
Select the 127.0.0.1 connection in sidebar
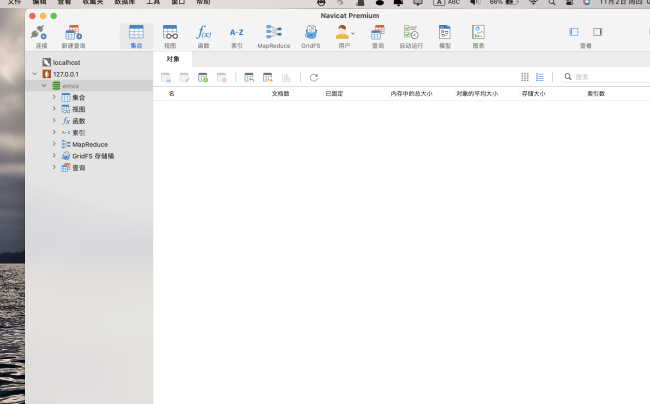click(x=65, y=74)
